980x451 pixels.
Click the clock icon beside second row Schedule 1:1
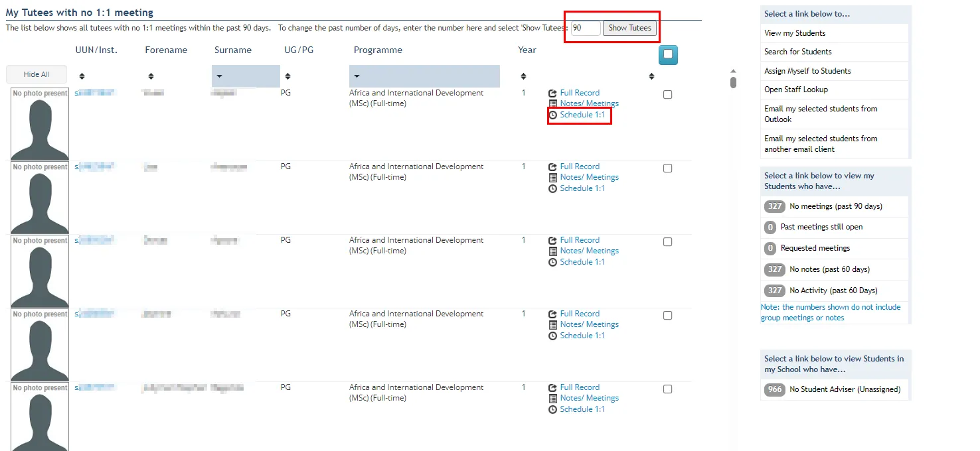pos(552,188)
